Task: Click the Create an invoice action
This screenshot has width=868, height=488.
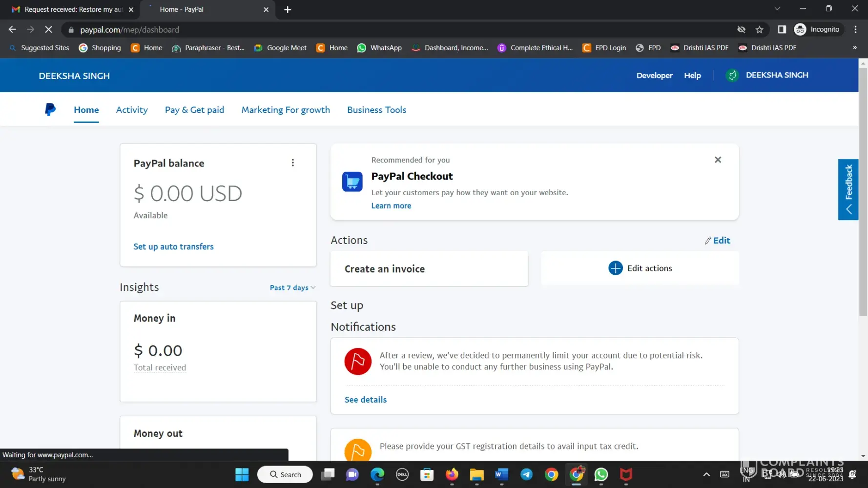Action: 384,269
